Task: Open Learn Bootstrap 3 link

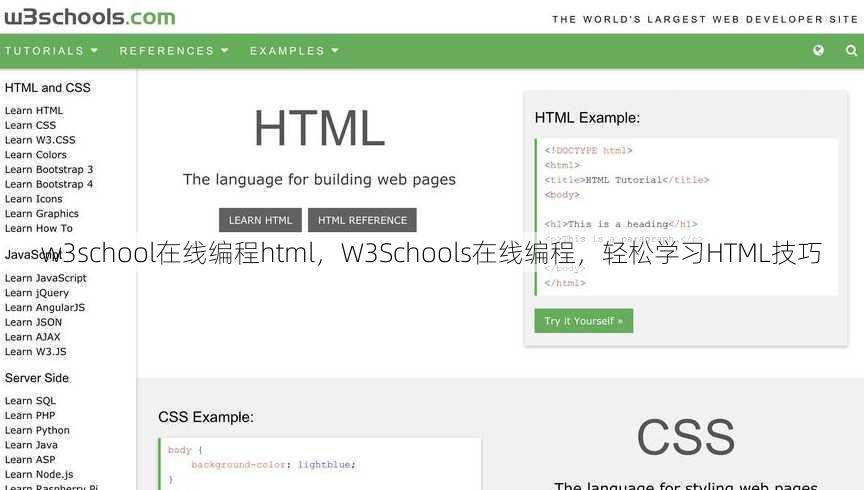Action: tap(49, 169)
